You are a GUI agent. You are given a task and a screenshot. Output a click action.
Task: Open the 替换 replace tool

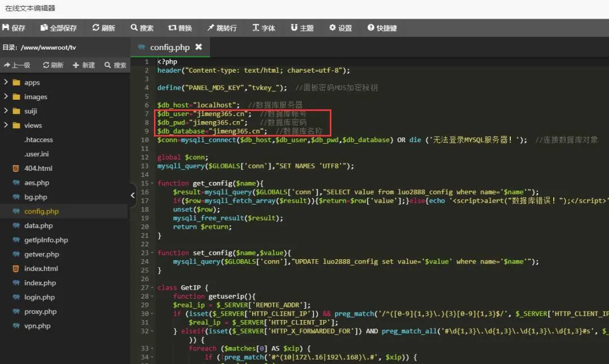180,28
